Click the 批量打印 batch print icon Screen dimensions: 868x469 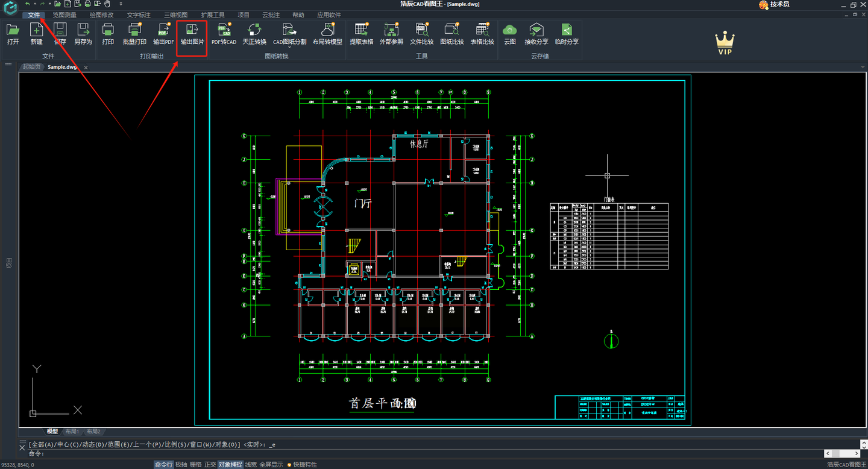134,34
